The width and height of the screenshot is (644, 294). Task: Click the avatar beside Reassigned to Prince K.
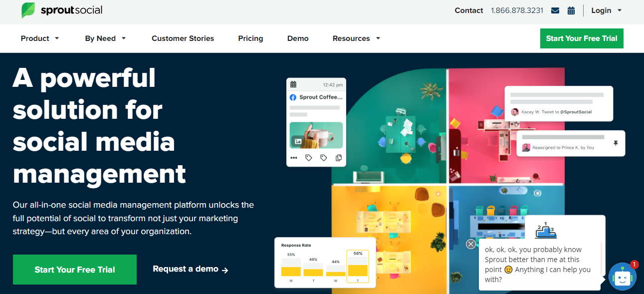tap(526, 148)
